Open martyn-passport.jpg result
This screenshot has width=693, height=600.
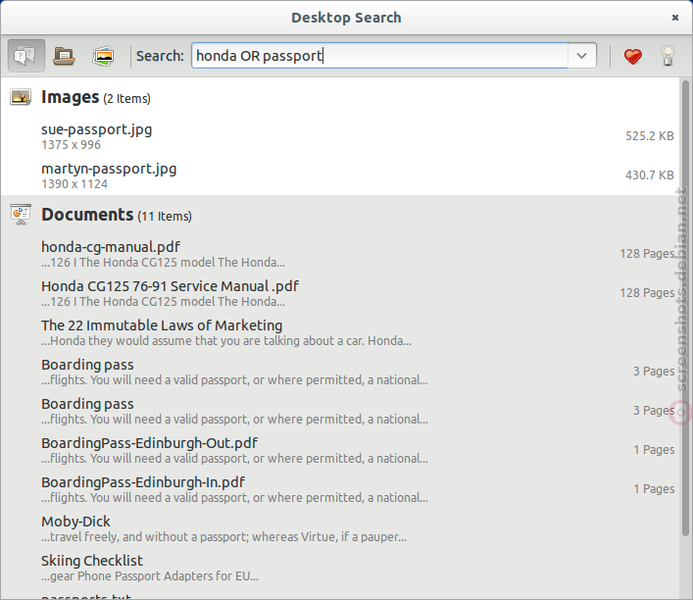340,175
